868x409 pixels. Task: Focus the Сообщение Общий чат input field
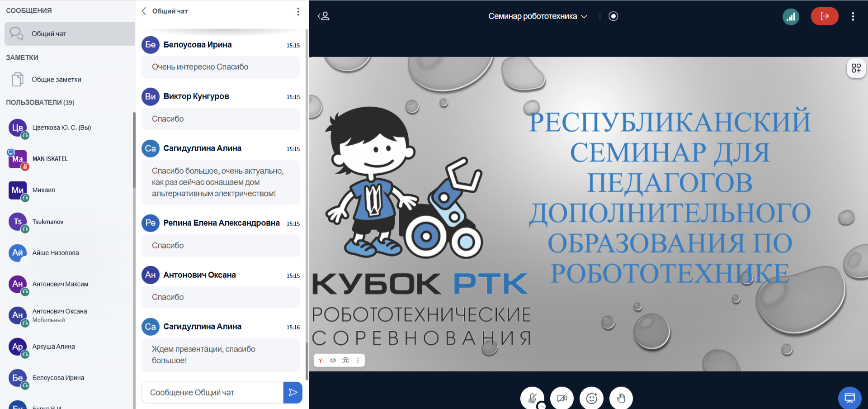click(212, 392)
